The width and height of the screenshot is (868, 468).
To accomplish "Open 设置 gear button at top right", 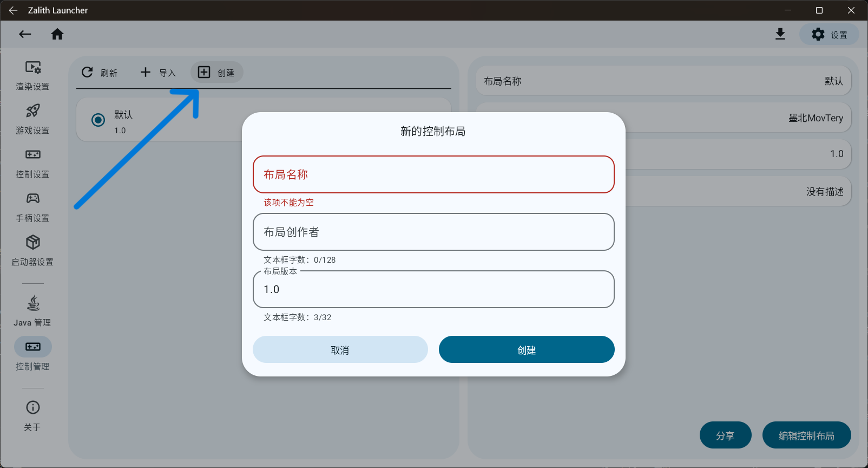I will (829, 35).
